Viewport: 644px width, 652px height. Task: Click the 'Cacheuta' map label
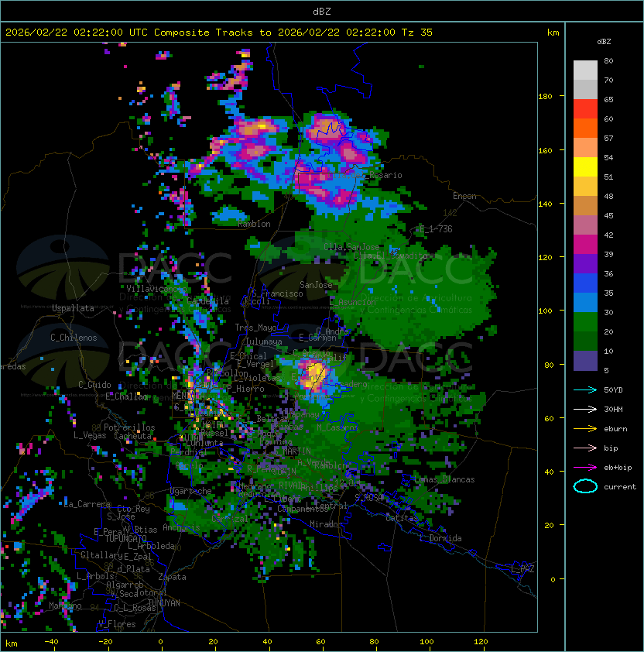pos(132,436)
